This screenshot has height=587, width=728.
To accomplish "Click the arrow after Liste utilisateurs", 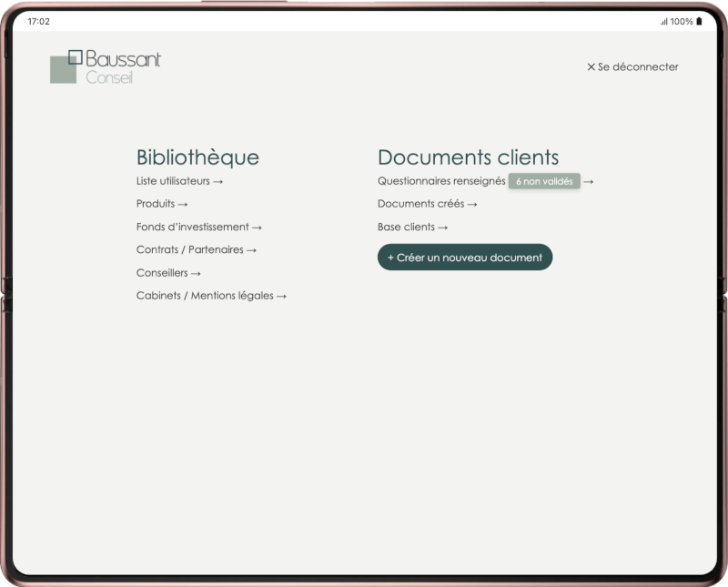I will tap(219, 180).
